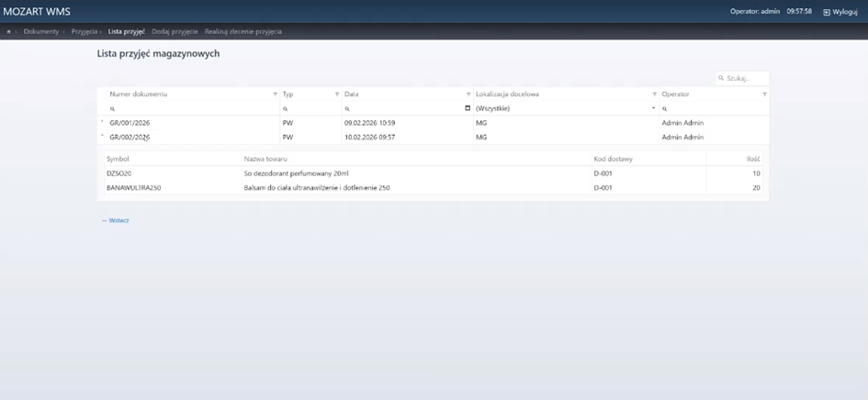Switch to Realizuj zlecenie przyjęcia tab
The width and height of the screenshot is (868, 400).
[x=242, y=31]
